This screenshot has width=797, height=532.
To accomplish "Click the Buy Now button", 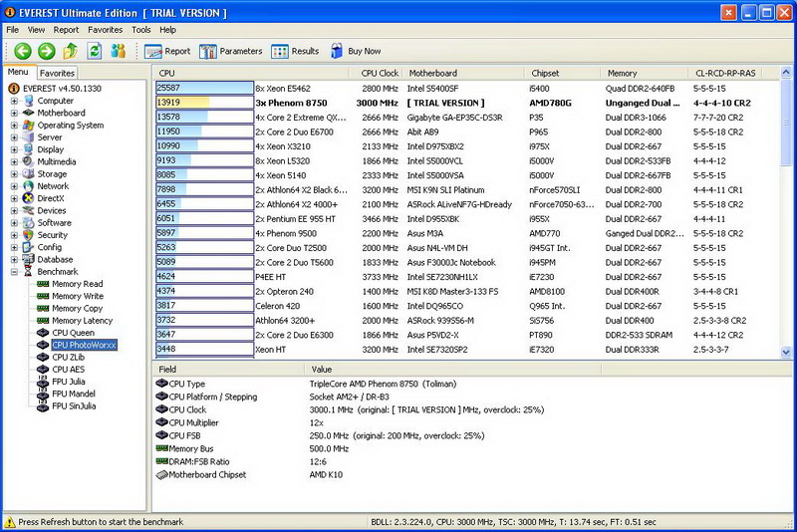I will [x=356, y=52].
